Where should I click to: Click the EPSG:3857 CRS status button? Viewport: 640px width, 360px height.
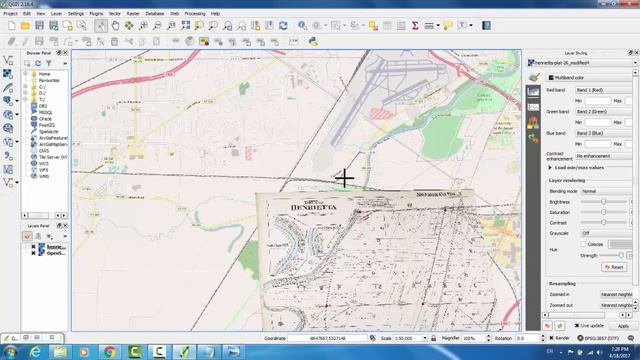[x=599, y=338]
